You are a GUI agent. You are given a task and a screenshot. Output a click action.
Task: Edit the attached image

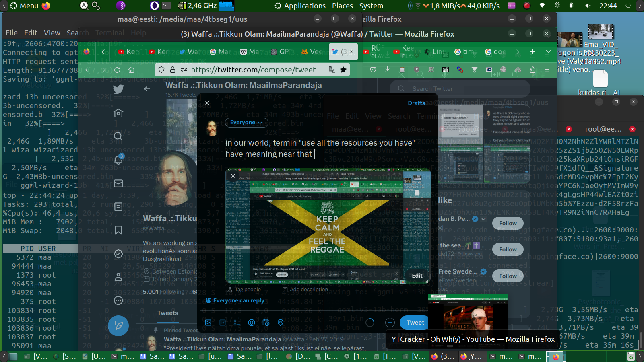click(x=417, y=276)
